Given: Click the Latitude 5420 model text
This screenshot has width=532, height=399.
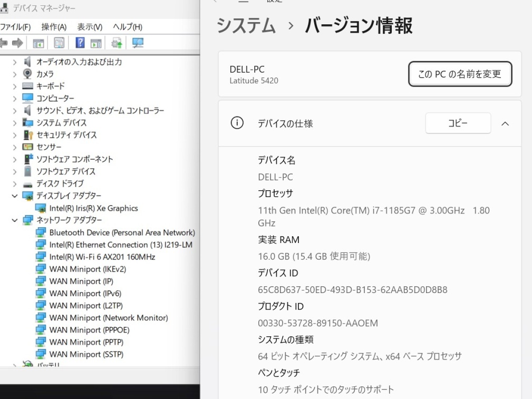Looking at the screenshot, I should pyautogui.click(x=254, y=81).
